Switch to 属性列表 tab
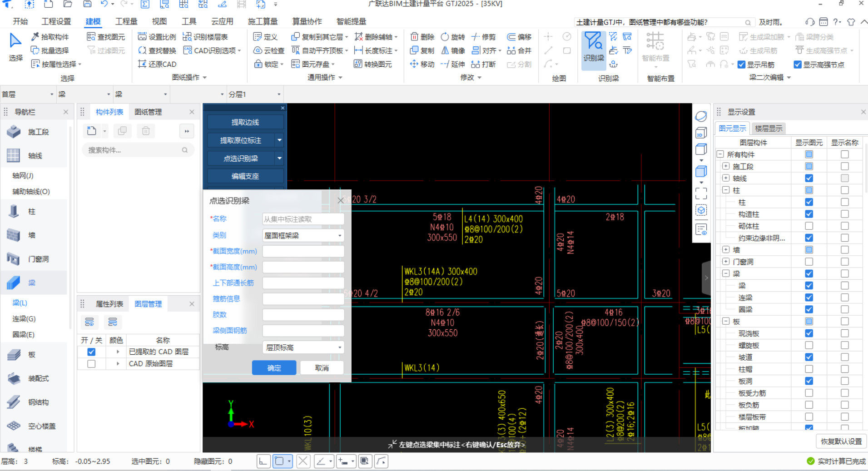This screenshot has width=868, height=471. [x=109, y=304]
